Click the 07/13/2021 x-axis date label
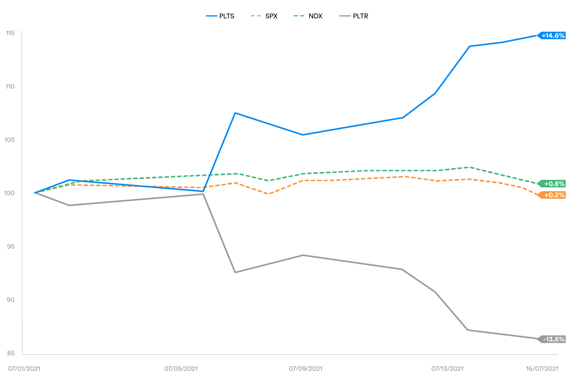Viewport: 569px width, 392px height. point(447,369)
